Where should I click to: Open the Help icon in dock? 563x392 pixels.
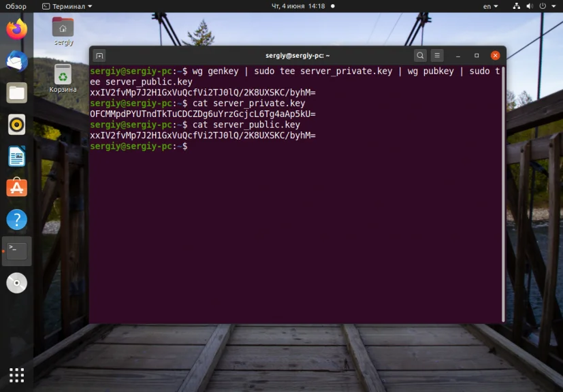(16, 219)
